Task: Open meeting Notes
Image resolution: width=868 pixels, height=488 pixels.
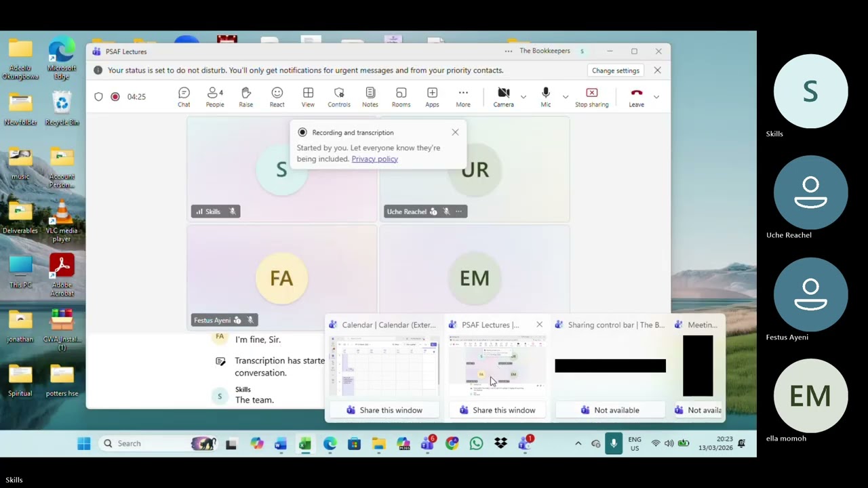Action: tap(370, 97)
